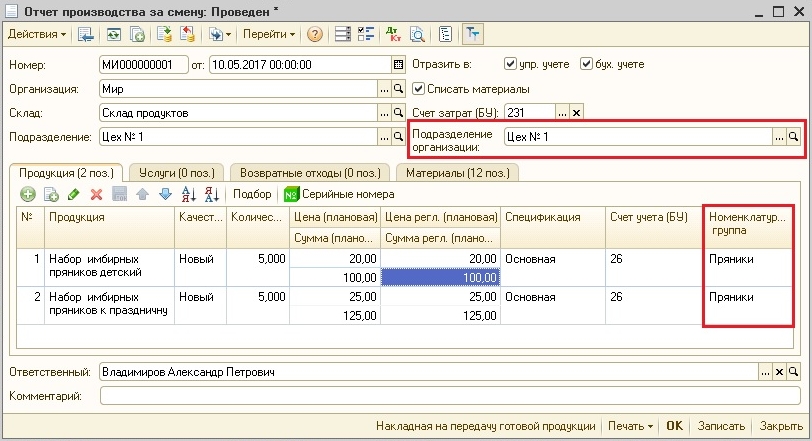Open calendar picker for document date
This screenshot has width=812, height=441.
398,65
